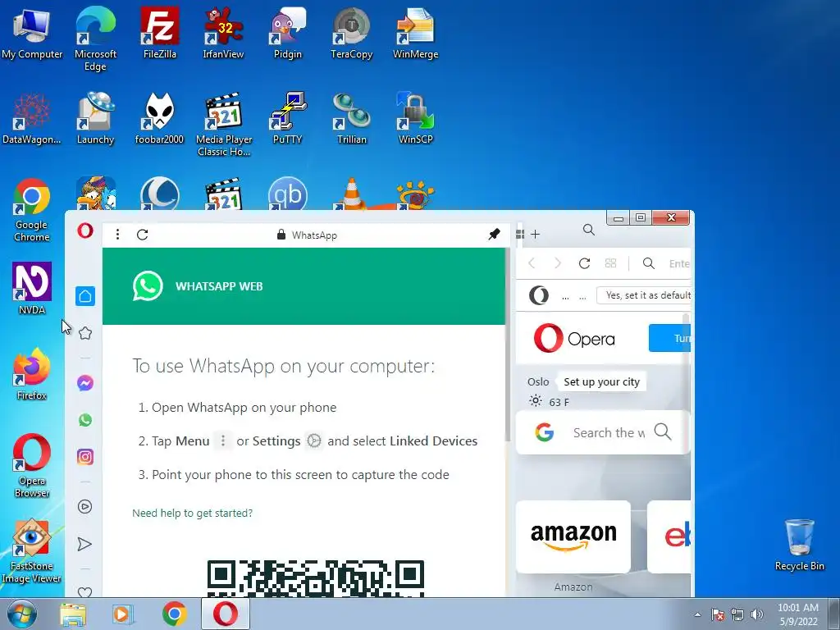Open Firefox desktop shortcut

[32, 374]
